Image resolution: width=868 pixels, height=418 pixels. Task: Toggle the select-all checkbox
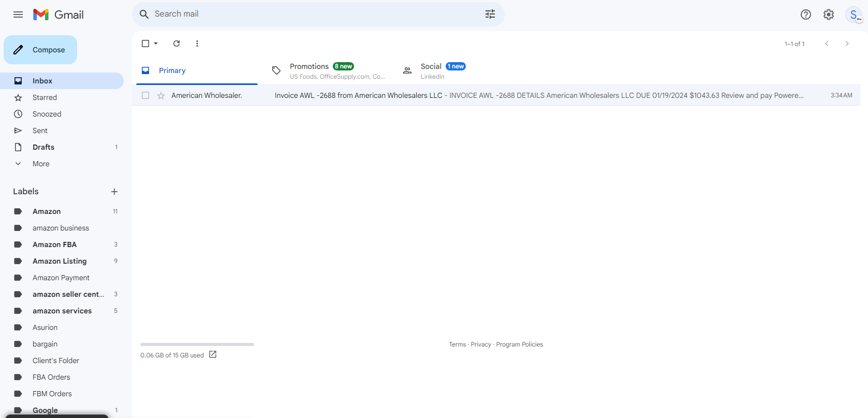[145, 44]
